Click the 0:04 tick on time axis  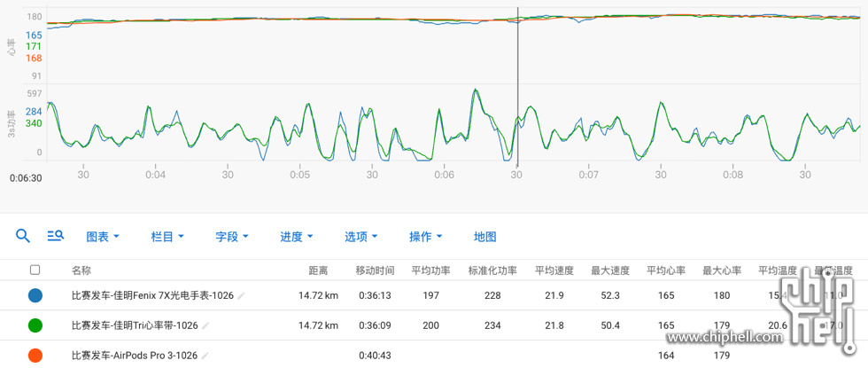point(156,176)
